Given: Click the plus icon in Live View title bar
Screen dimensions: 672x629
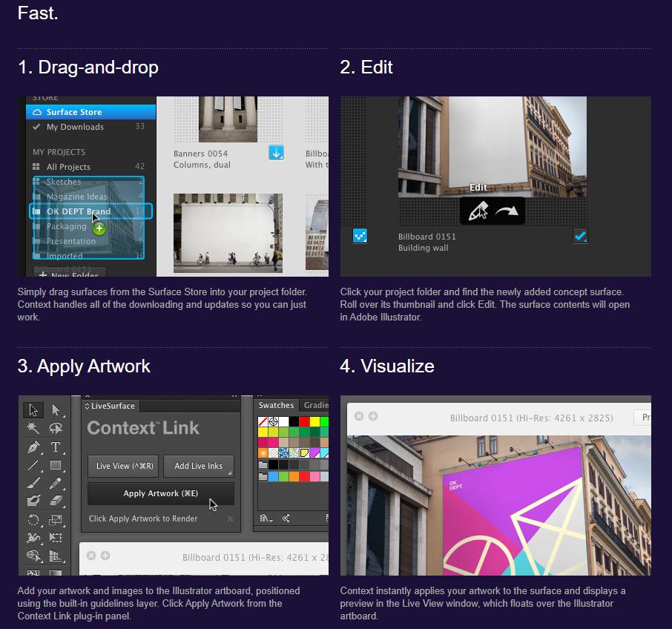Looking at the screenshot, I should click(x=373, y=416).
